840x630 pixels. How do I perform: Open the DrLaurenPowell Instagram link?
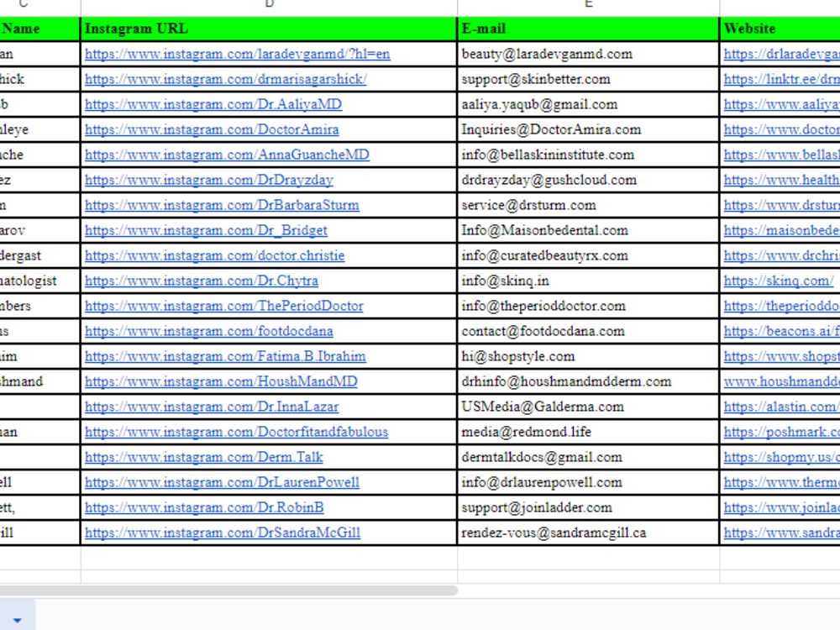(x=222, y=482)
